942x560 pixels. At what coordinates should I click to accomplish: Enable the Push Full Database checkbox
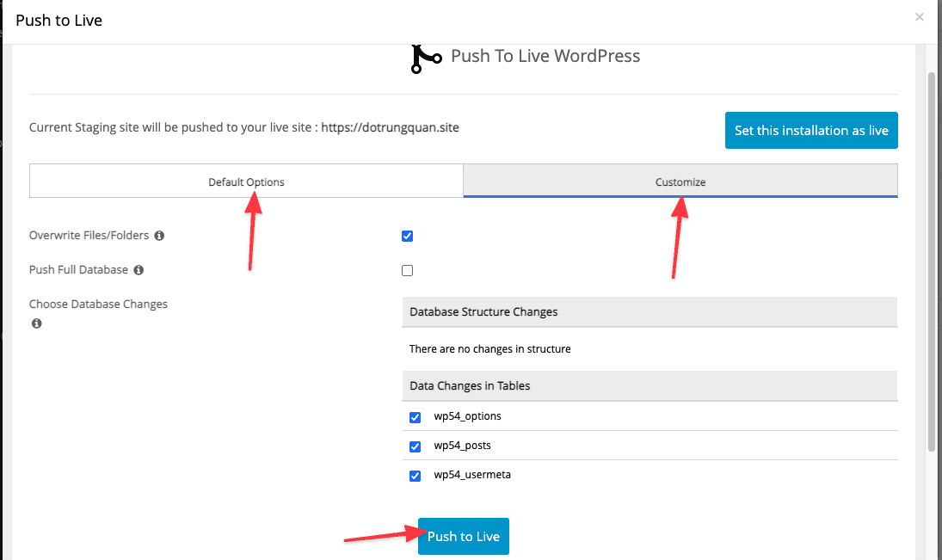pos(407,270)
